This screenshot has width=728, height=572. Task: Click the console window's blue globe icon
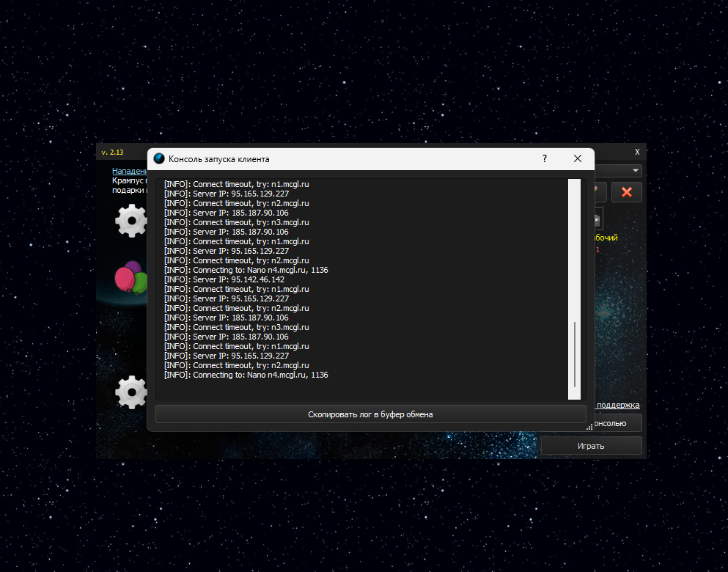(159, 159)
